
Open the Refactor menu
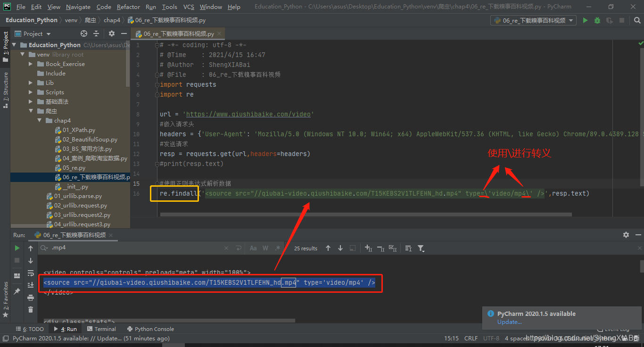tap(128, 7)
